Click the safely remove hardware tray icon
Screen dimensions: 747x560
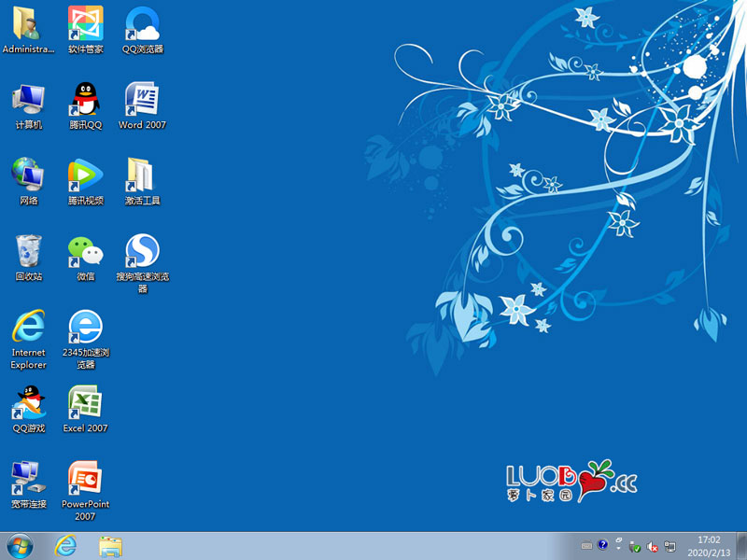(635, 547)
